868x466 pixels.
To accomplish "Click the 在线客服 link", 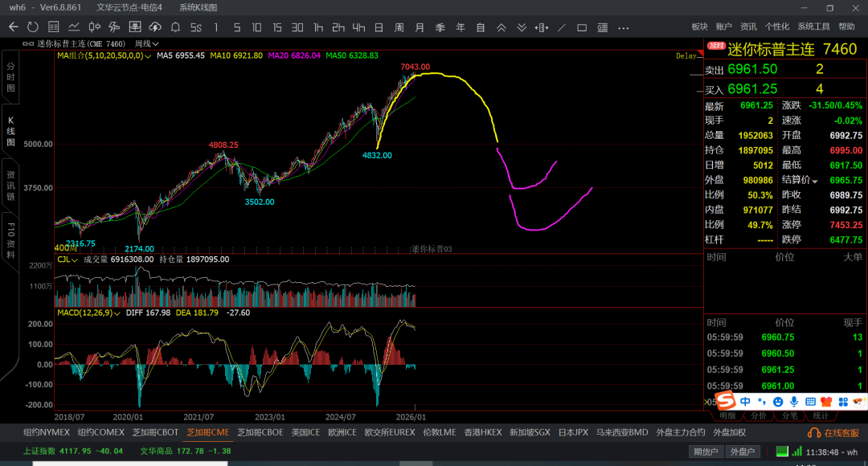I will click(841, 433).
